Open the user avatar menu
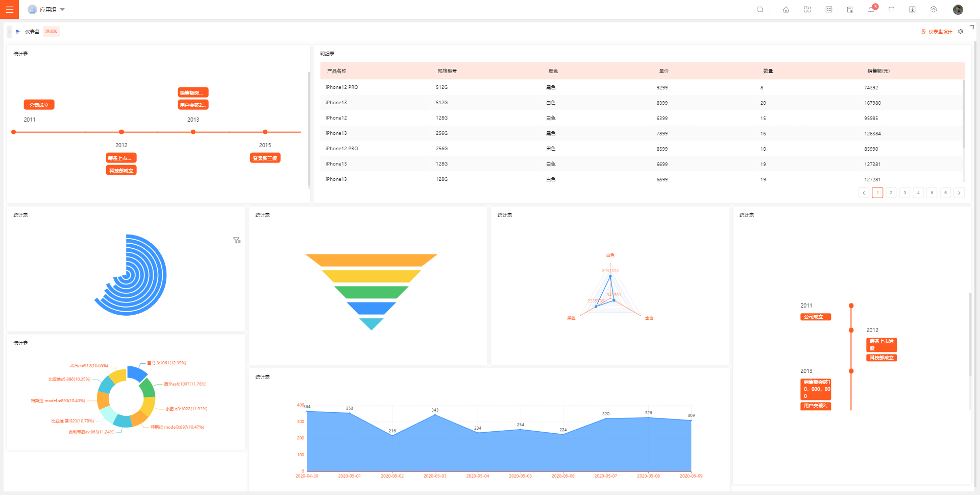Image resolution: width=980 pixels, height=495 pixels. (x=958, y=9)
